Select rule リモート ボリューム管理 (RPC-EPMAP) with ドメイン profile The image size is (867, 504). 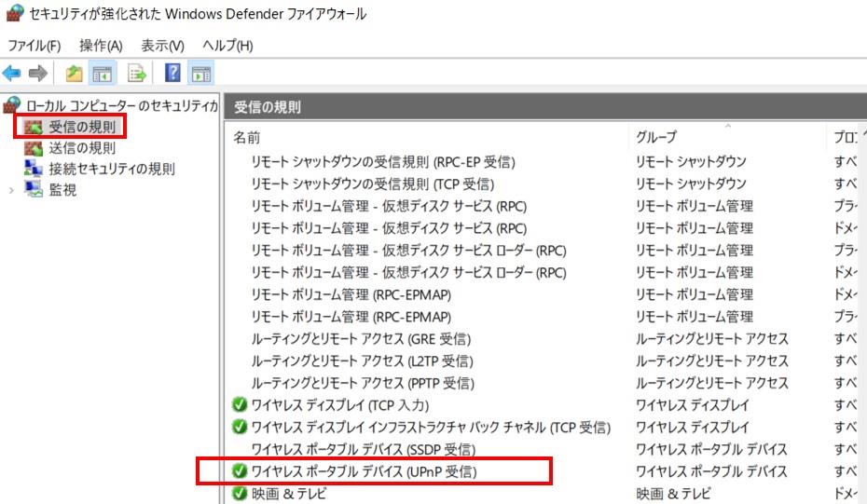click(x=351, y=294)
